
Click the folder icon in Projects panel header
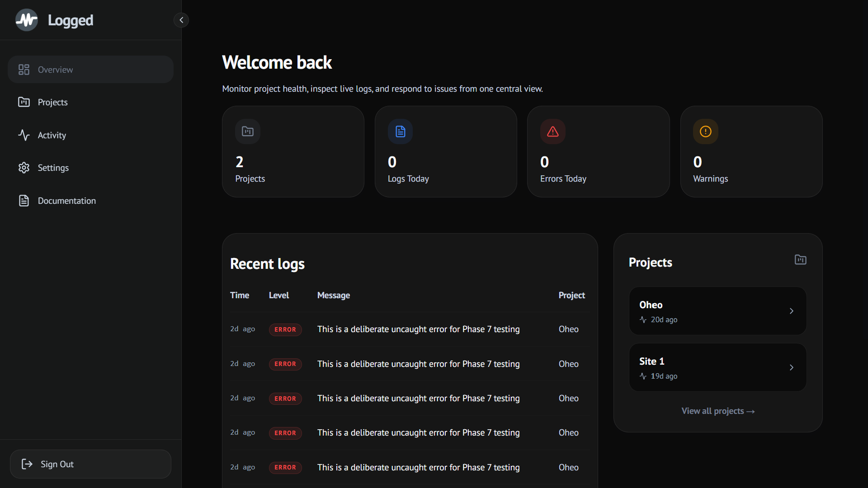[801, 260]
